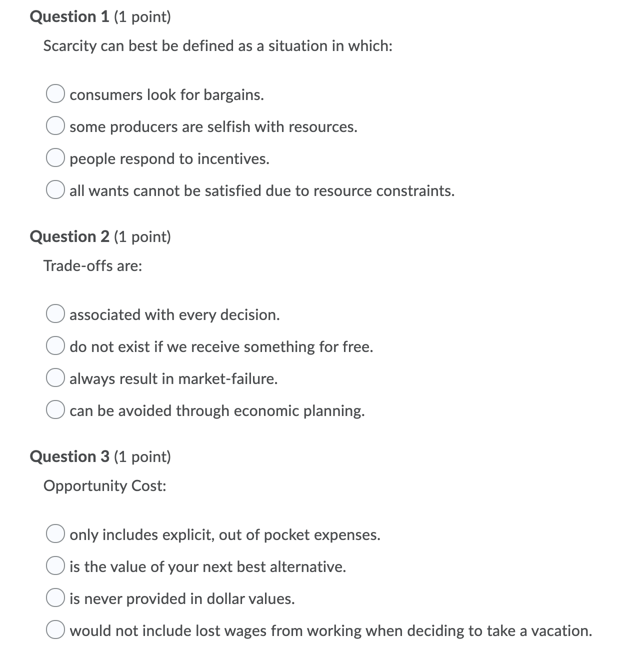Pick "can be avoided through economic planning"
Screen dimensions: 644x656
[x=56, y=409]
